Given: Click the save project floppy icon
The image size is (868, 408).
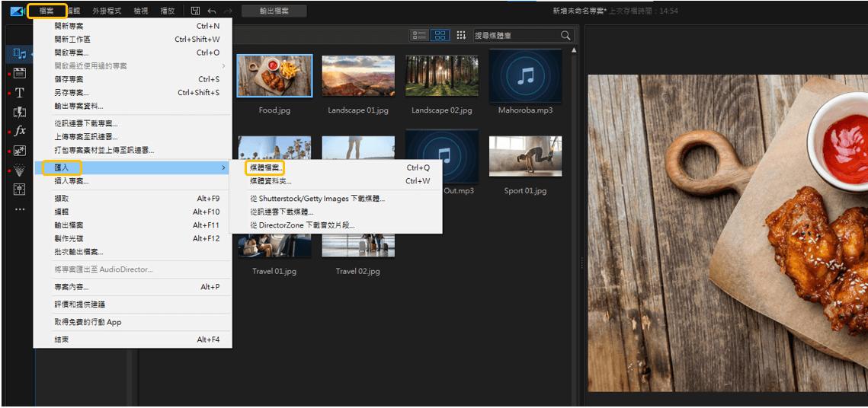Looking at the screenshot, I should [195, 11].
